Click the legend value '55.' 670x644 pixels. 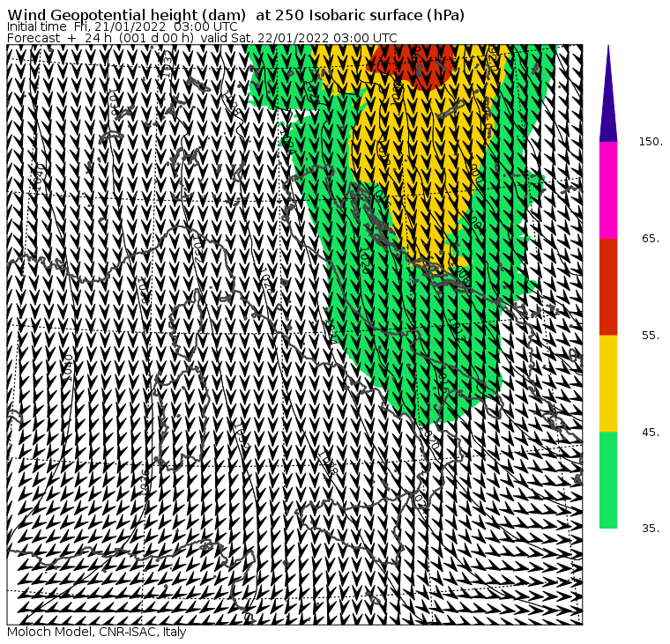pos(651,336)
